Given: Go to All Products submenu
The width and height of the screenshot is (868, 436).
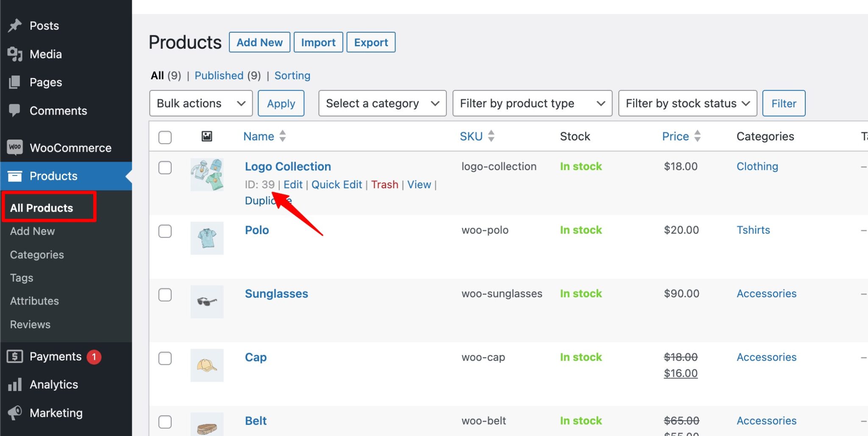Looking at the screenshot, I should [x=42, y=208].
